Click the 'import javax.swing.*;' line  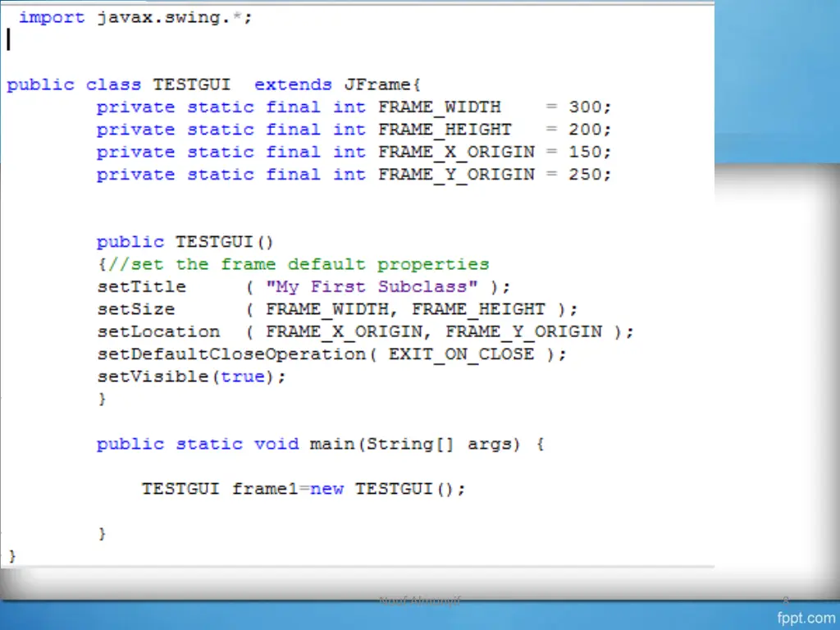pyautogui.click(x=135, y=18)
